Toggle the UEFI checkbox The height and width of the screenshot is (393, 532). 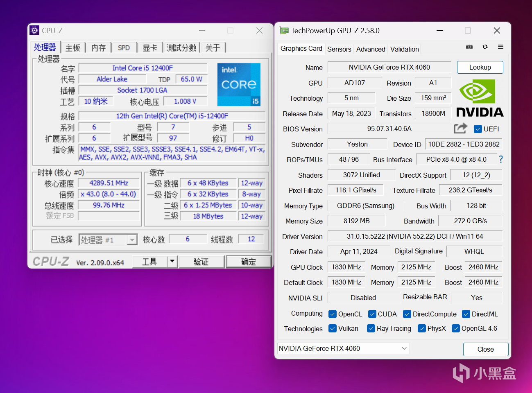[x=478, y=129]
